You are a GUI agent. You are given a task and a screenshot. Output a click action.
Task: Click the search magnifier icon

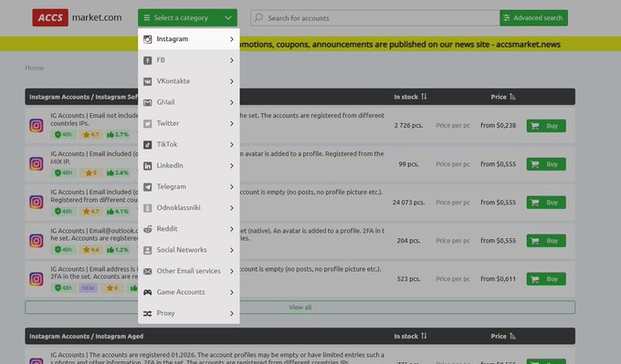tap(258, 18)
